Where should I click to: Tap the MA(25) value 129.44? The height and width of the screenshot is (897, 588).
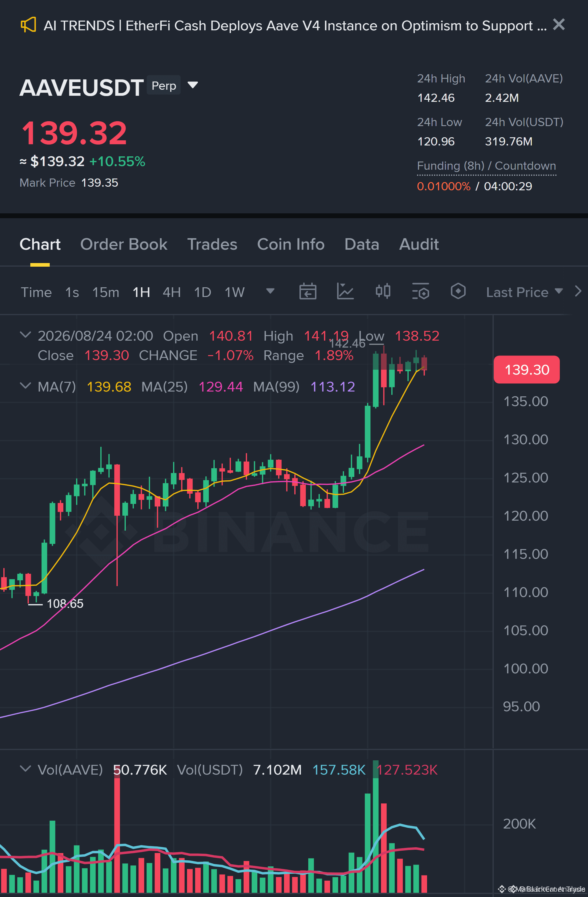click(221, 387)
